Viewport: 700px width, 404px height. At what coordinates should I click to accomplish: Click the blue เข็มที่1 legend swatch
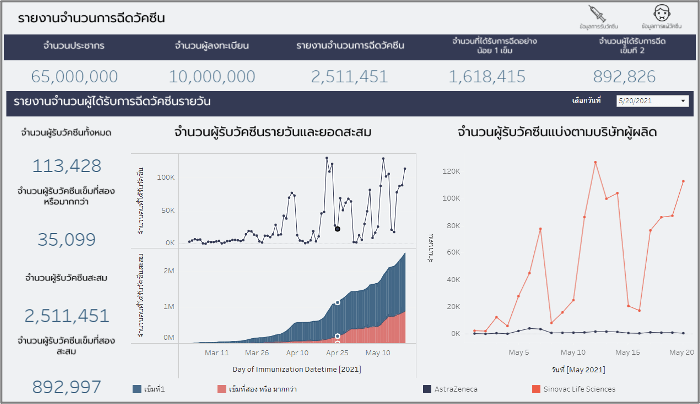tap(137, 388)
